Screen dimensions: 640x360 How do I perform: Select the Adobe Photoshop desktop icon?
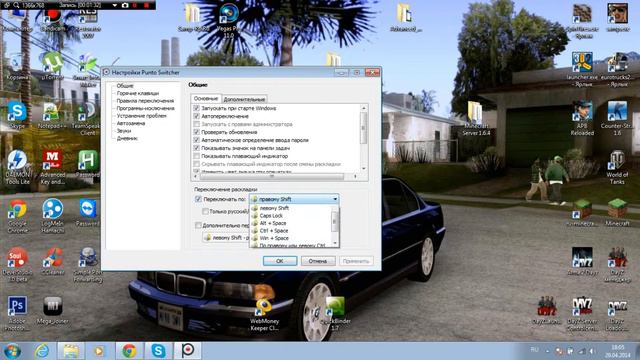pos(18,314)
